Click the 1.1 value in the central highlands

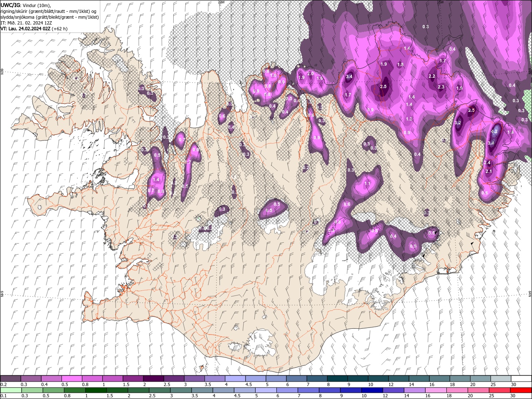367,183
